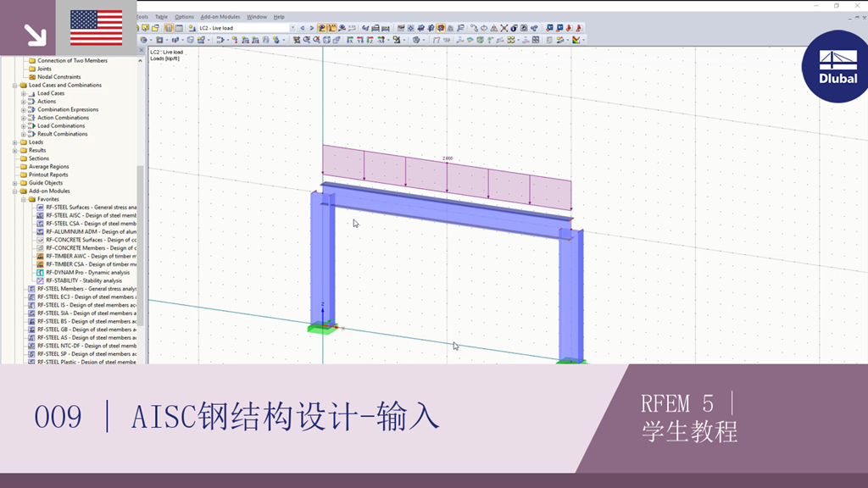Select Connection of Two Members item
This screenshot has width=868, height=488.
[x=72, y=61]
